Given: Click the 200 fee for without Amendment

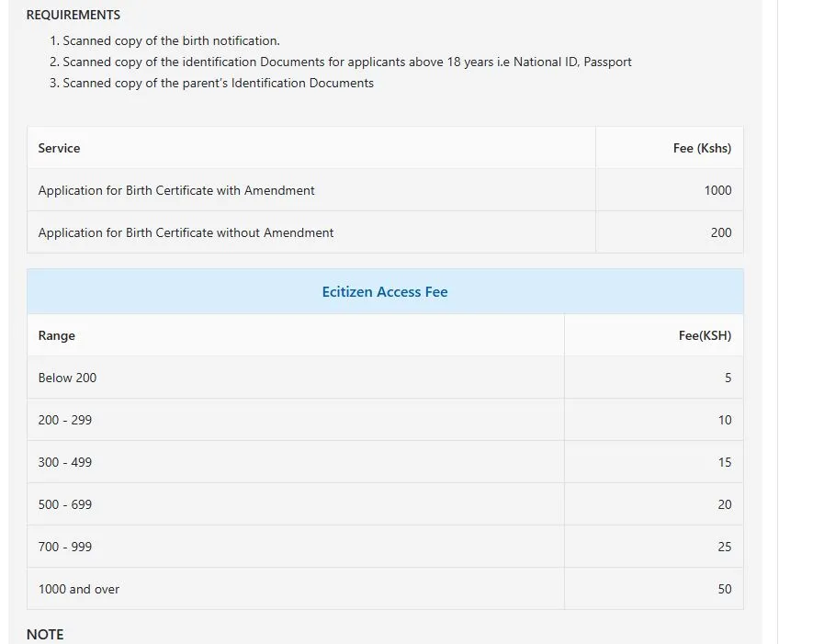Looking at the screenshot, I should pyautogui.click(x=721, y=232).
